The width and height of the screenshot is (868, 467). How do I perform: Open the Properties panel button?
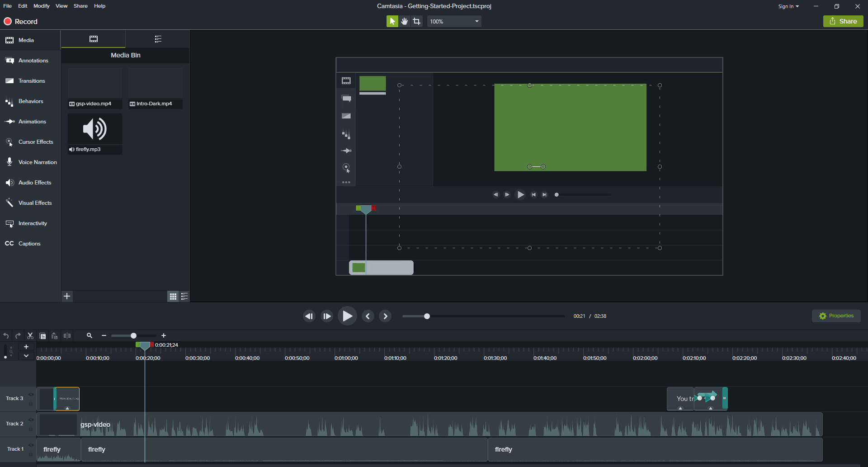836,316
